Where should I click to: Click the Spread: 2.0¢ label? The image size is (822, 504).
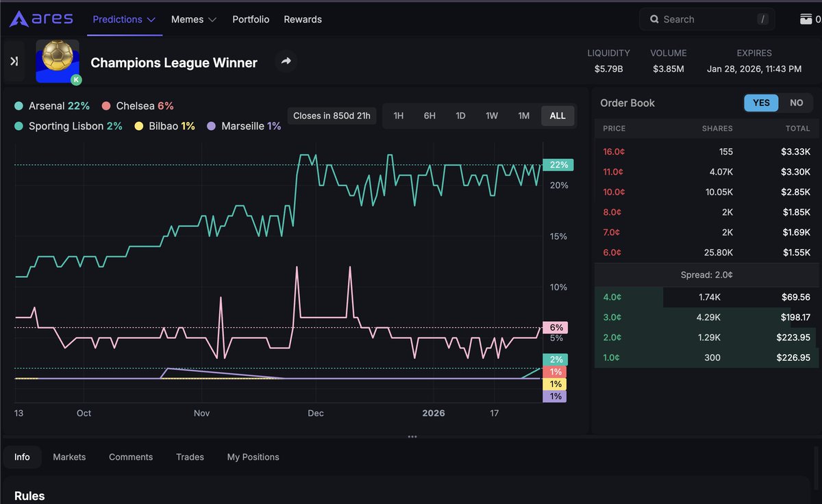click(x=706, y=275)
